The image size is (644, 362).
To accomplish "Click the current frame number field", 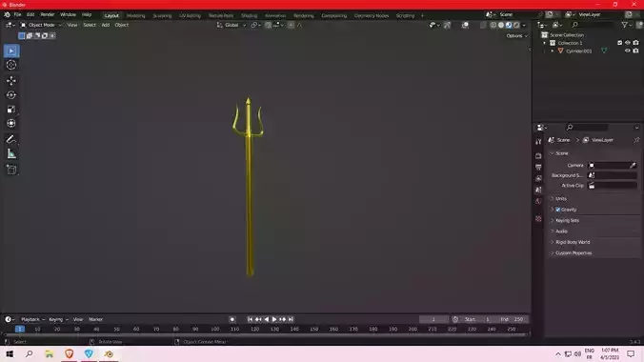I will (x=433, y=319).
